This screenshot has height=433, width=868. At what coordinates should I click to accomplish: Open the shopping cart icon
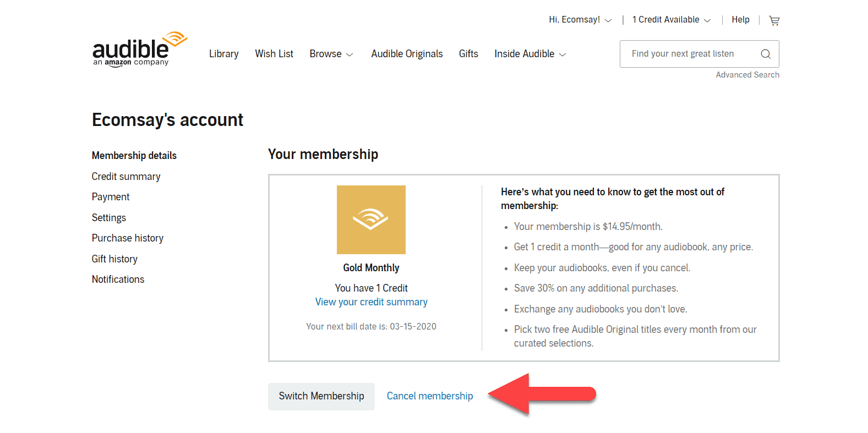(774, 20)
